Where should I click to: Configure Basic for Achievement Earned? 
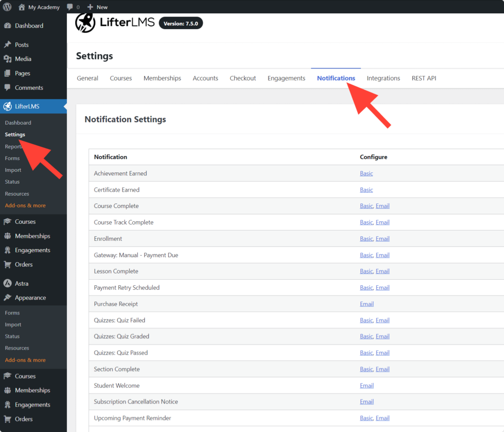pyautogui.click(x=366, y=173)
